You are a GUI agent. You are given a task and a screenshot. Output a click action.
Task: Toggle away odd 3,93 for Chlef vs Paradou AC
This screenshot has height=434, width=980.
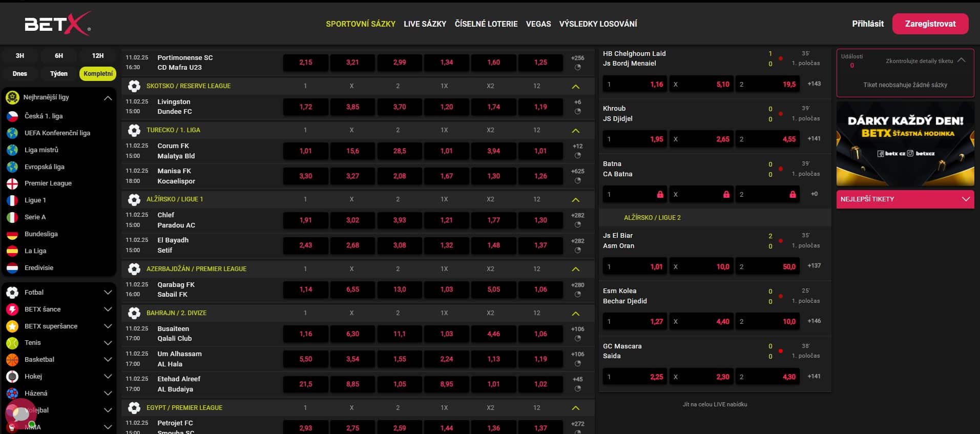pos(400,220)
